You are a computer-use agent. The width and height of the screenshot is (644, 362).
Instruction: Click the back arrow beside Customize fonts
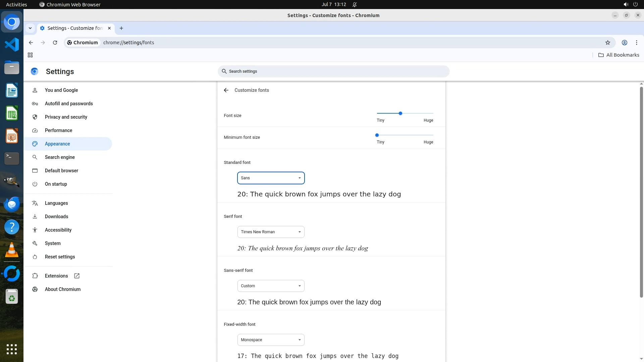(x=226, y=90)
